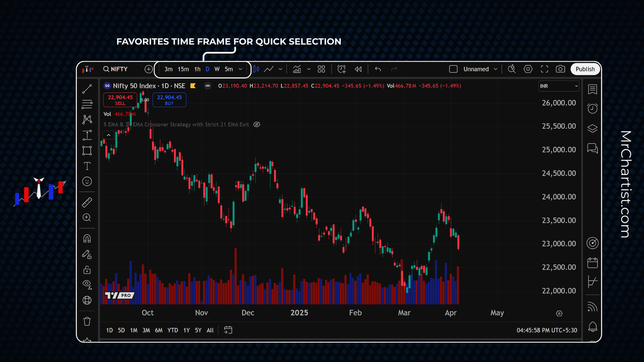This screenshot has height=362, width=644.
Task: Open the INR currency dropdown
Action: click(559, 86)
